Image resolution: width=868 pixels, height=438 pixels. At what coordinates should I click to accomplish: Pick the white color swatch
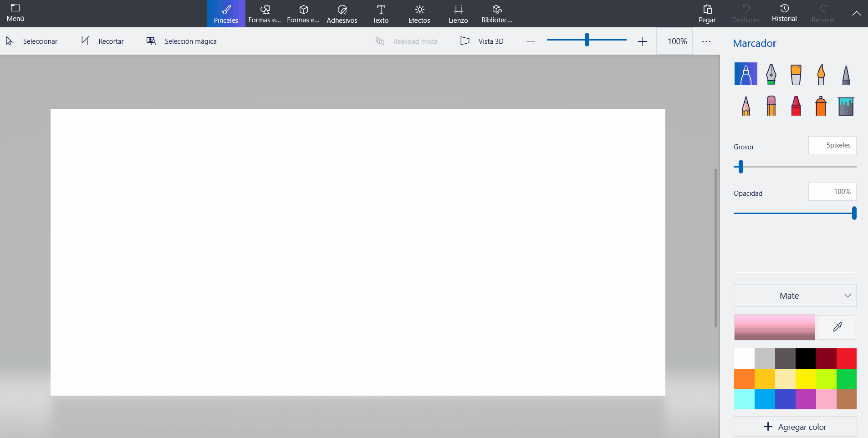(x=744, y=358)
